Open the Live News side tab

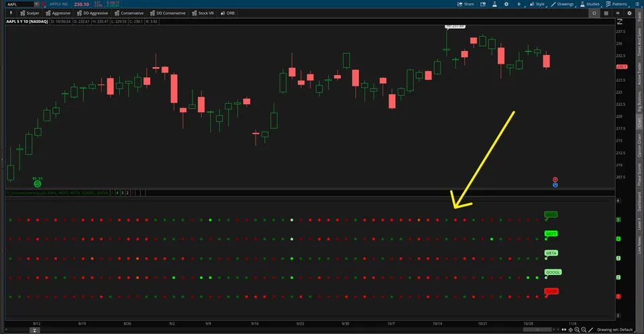tap(639, 244)
